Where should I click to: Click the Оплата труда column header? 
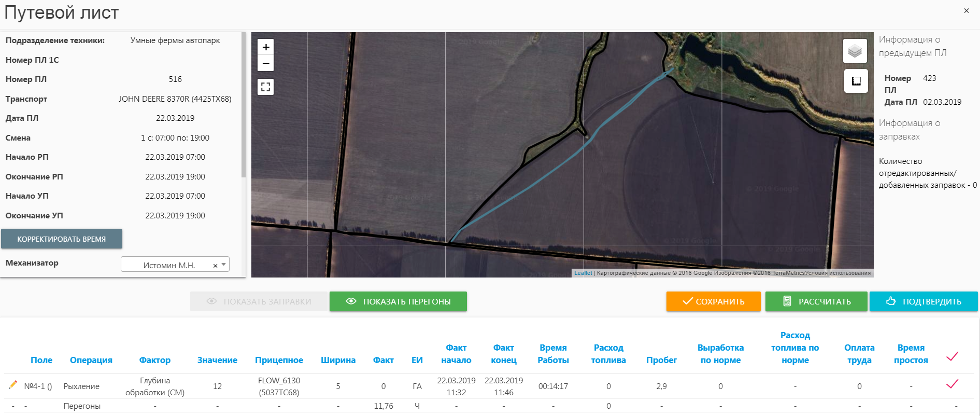859,354
